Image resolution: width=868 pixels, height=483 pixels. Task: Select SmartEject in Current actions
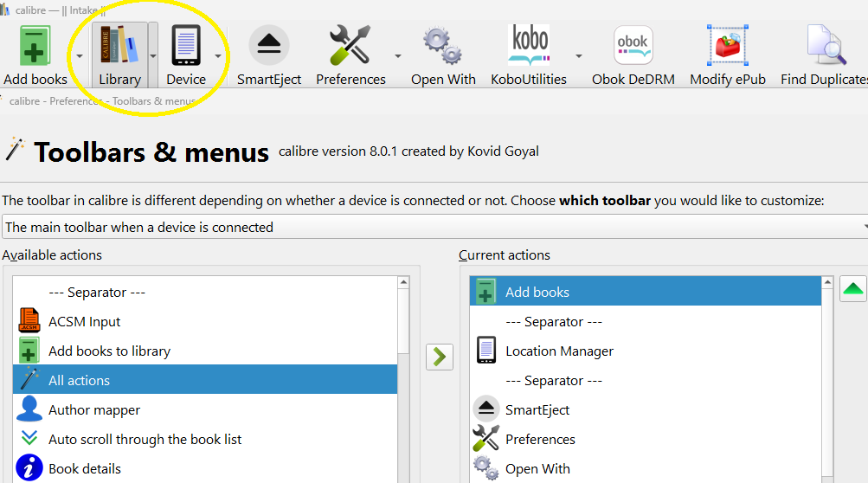646,409
